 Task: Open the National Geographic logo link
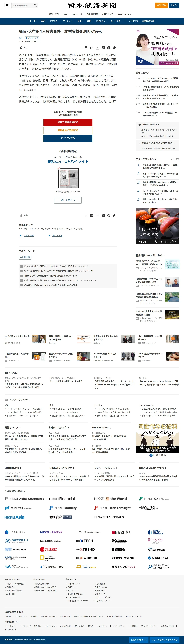pos(48,558)
